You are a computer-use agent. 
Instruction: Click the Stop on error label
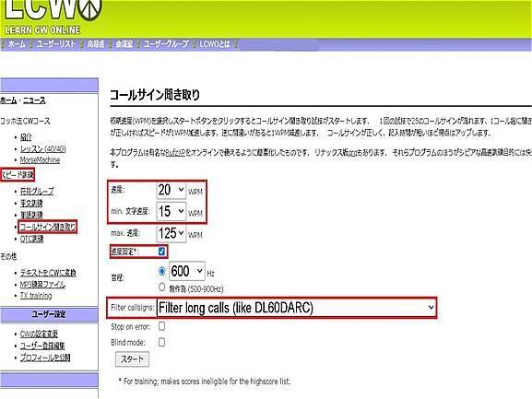[131, 327]
